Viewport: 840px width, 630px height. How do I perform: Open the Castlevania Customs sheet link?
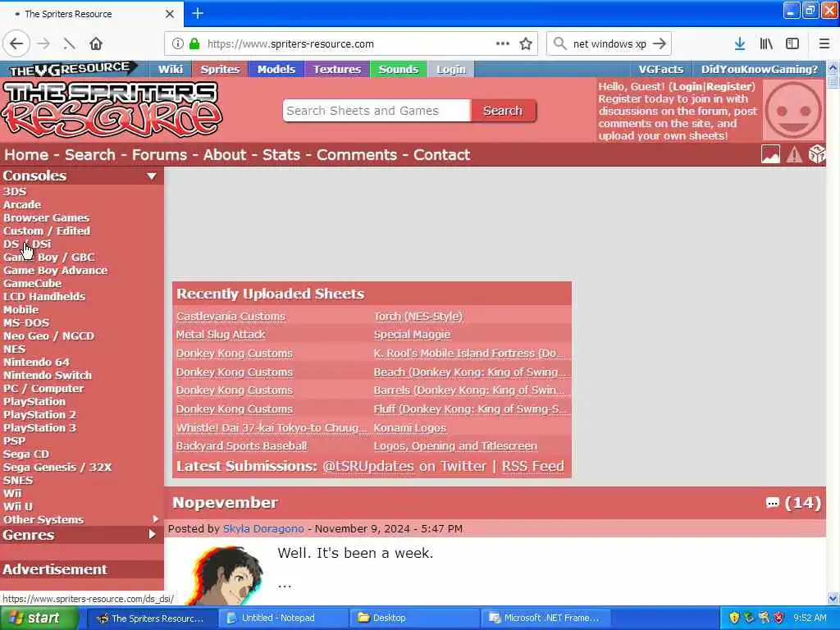(x=231, y=316)
